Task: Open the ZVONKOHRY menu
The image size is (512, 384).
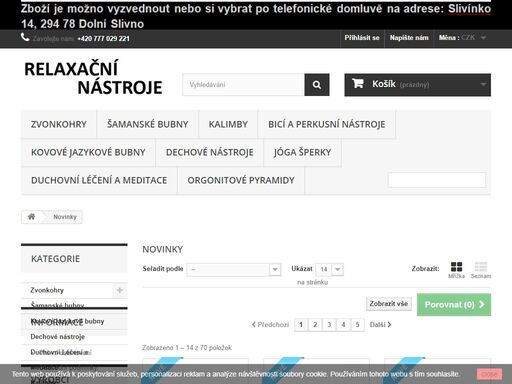Action: pos(59,124)
